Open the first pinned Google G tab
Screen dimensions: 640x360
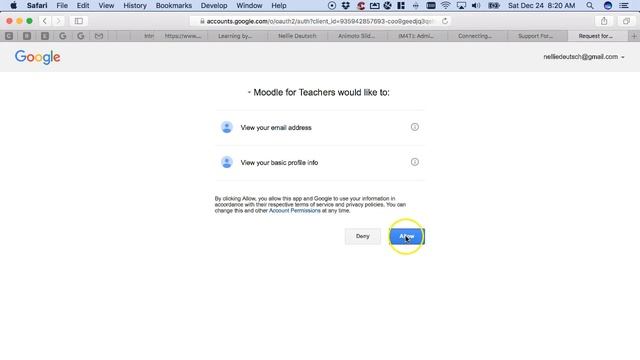coord(62,36)
